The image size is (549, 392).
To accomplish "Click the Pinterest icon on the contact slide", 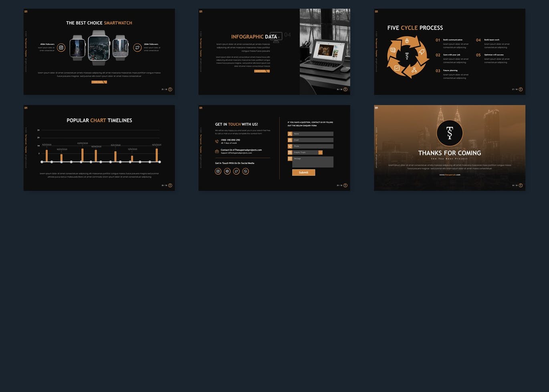I will point(227,171).
